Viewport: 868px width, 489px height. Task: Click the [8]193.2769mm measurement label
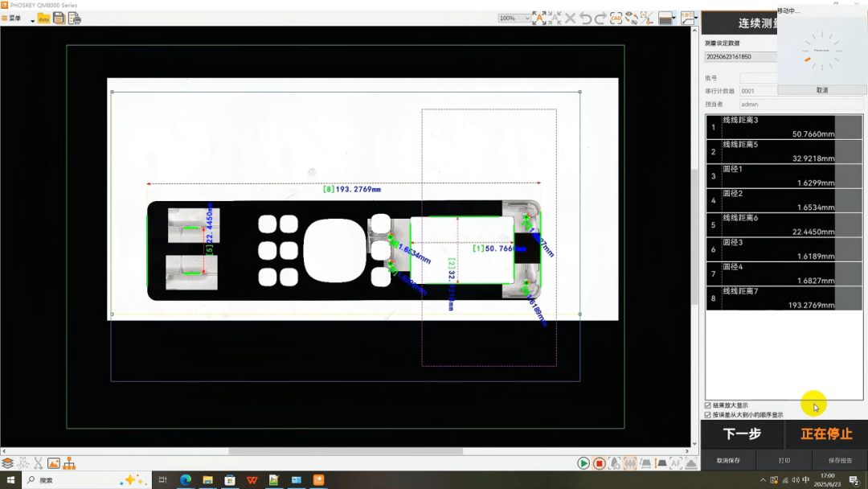tap(352, 189)
